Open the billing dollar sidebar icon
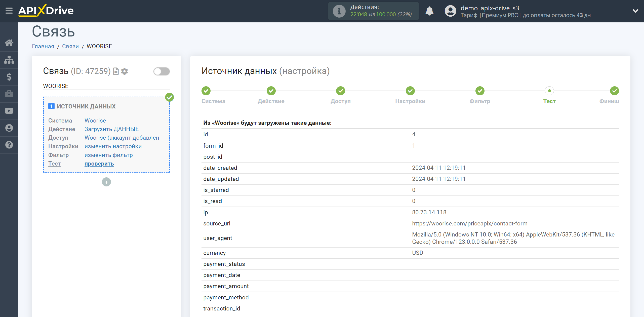This screenshot has width=644, height=317. tap(9, 77)
